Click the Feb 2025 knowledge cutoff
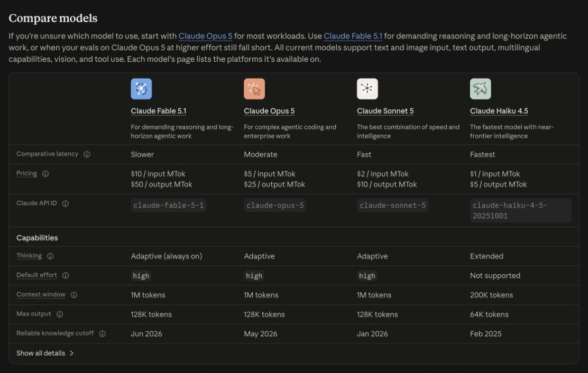The height and width of the screenshot is (373, 588). [485, 334]
